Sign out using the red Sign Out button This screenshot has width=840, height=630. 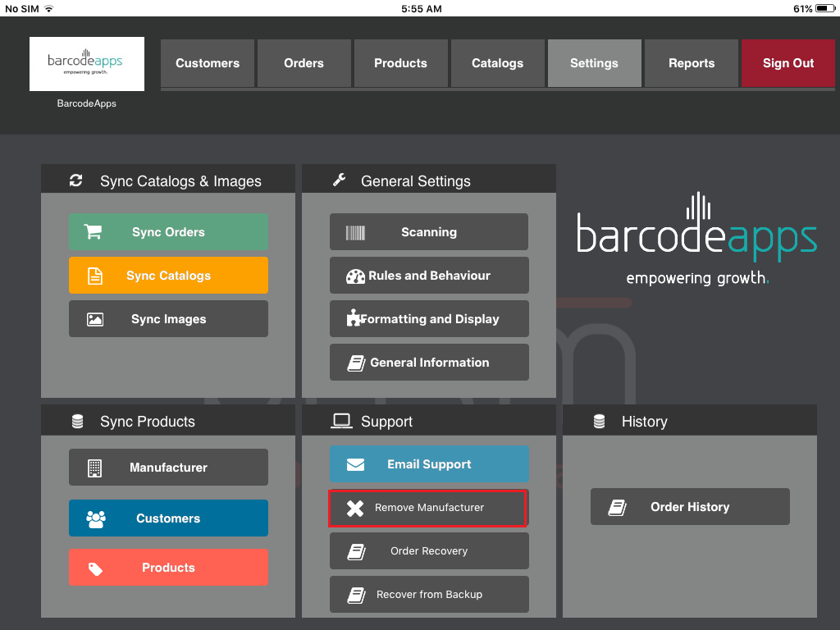pos(788,63)
